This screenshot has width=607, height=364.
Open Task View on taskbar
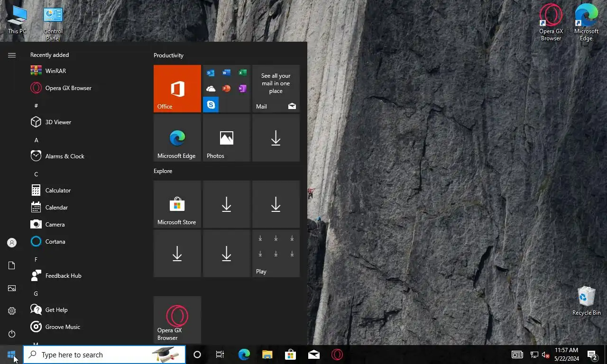(220, 355)
